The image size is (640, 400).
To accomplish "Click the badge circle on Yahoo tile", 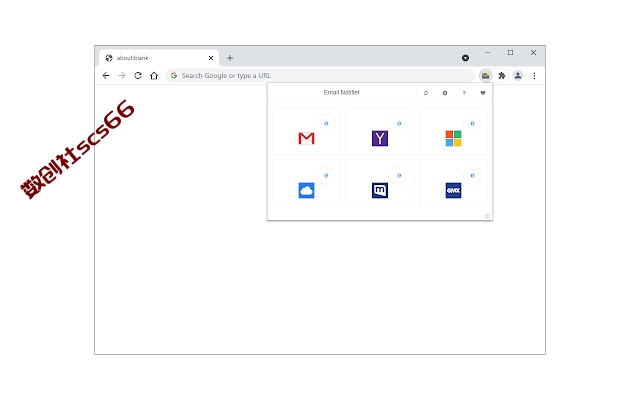I will point(399,123).
